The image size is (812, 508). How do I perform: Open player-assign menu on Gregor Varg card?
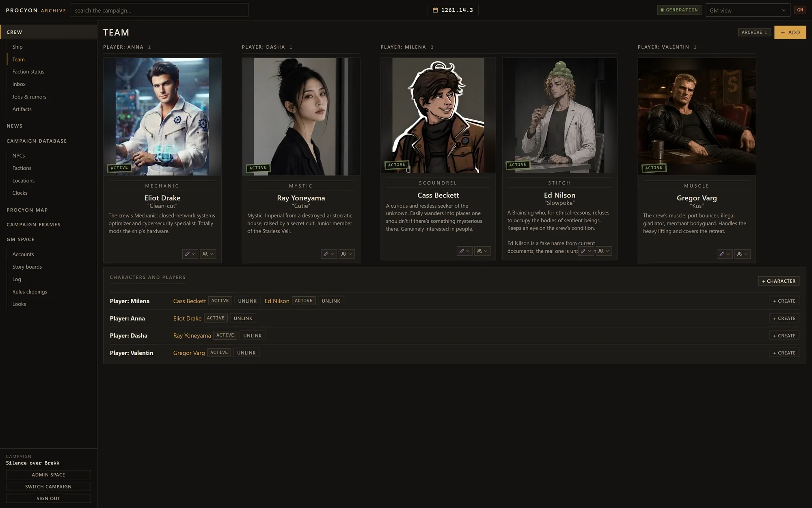click(743, 254)
